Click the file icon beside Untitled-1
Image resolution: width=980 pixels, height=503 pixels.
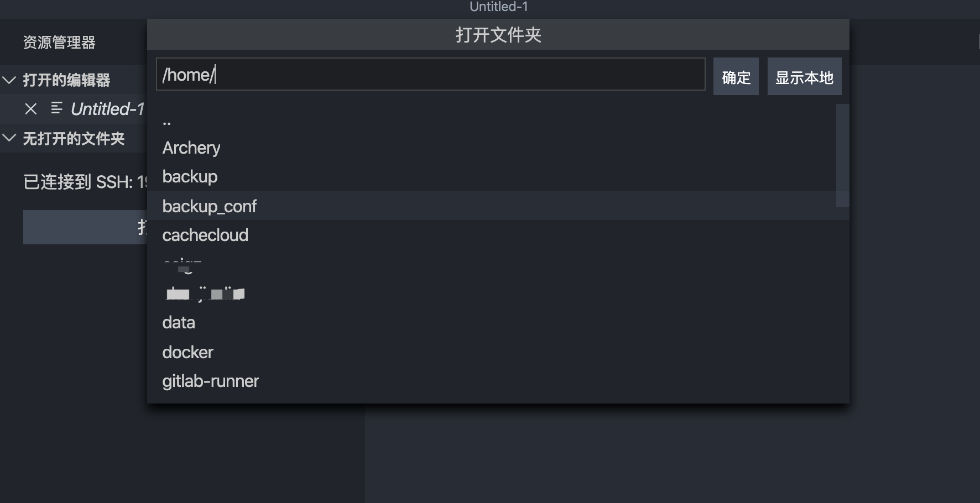tap(56, 108)
